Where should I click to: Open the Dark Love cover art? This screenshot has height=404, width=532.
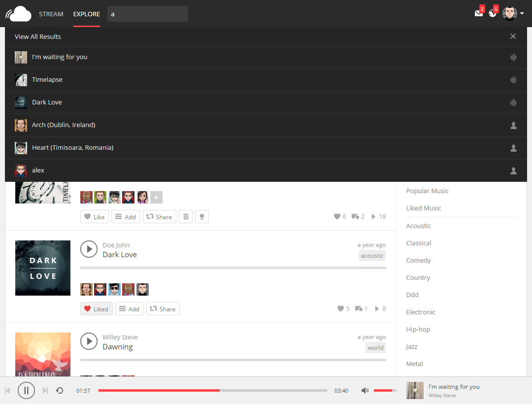[43, 268]
